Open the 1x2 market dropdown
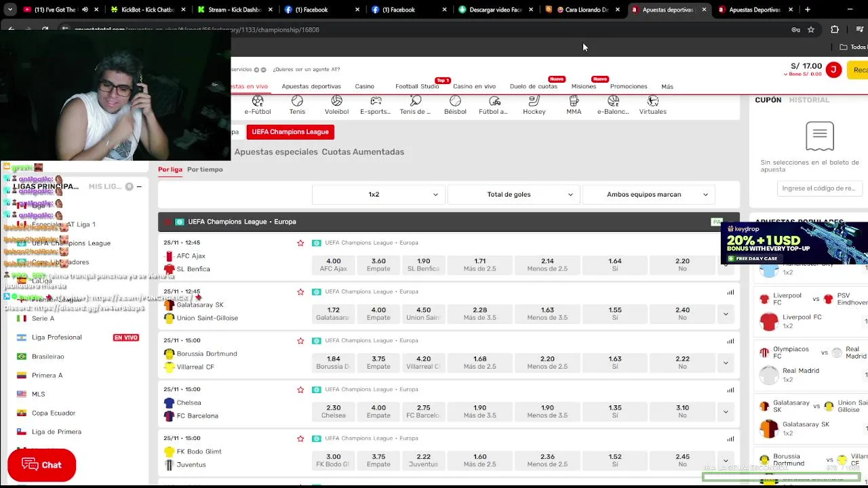Viewport: 868px width, 488px height. tap(378, 195)
